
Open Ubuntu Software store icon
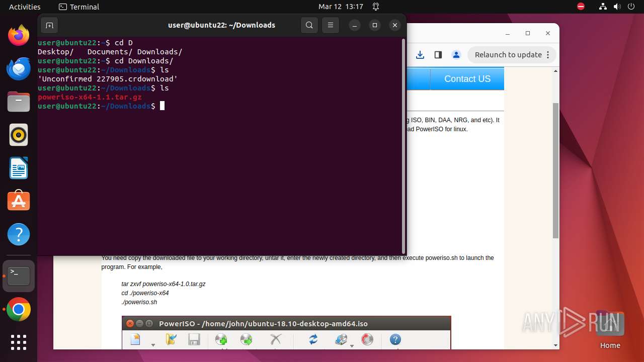[x=19, y=201]
